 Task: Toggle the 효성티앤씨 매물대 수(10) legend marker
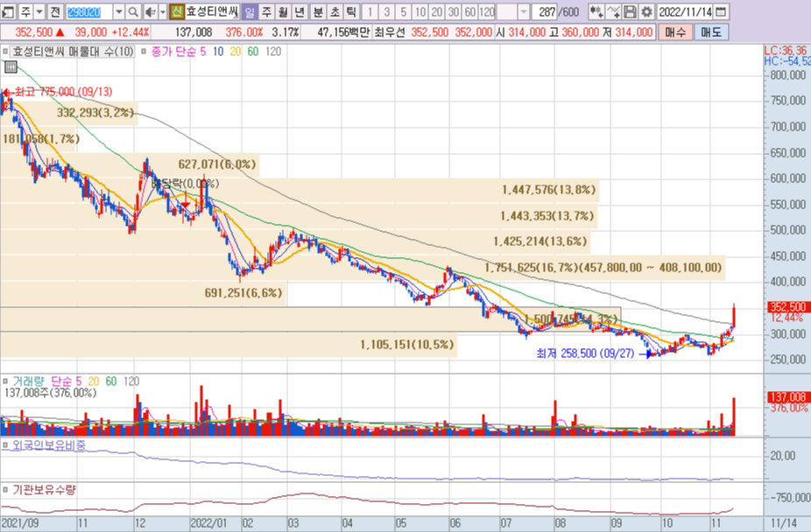5,52
